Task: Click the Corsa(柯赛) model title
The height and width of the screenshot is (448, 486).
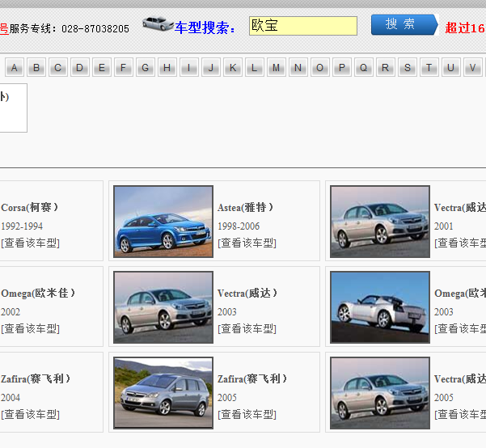Action: (x=29, y=207)
